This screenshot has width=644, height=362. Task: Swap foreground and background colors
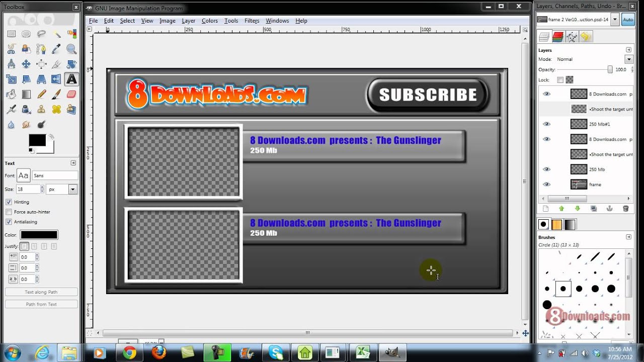tap(51, 137)
